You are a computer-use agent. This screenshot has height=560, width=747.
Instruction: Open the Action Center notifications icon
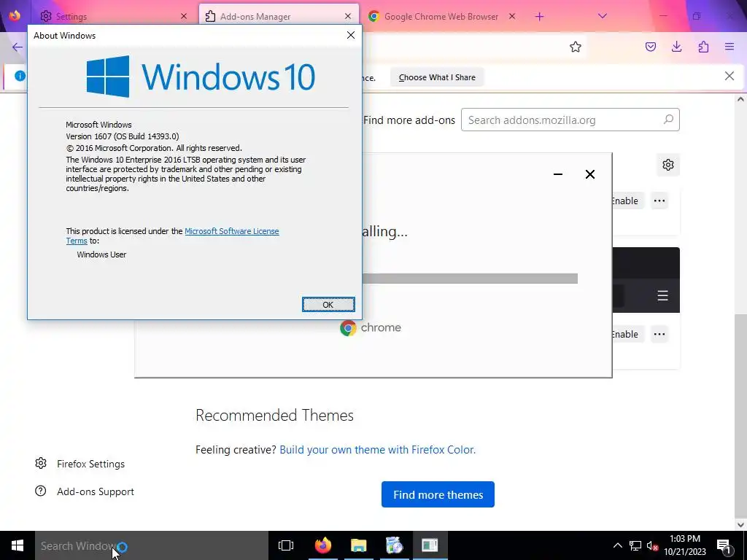pos(724,545)
